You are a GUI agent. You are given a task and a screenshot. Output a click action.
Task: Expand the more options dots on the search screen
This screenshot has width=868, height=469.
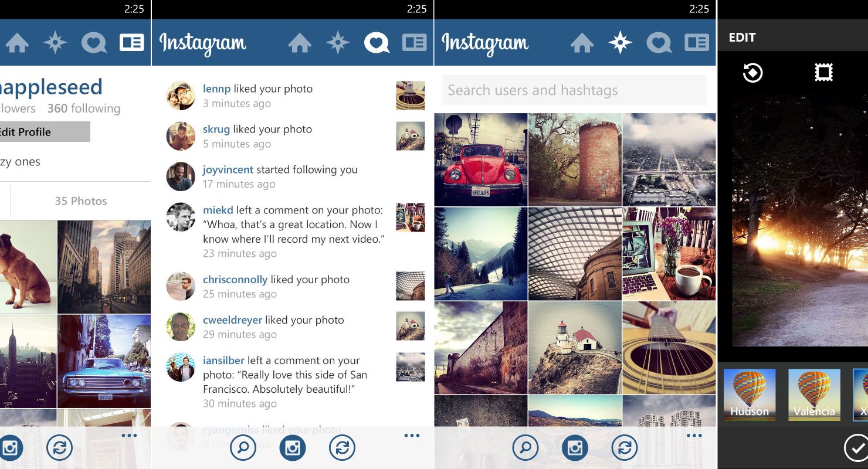pos(694,436)
